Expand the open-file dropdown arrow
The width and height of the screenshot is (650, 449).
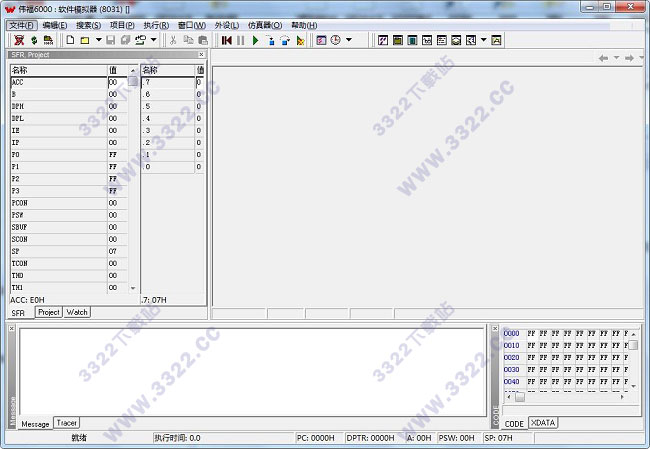point(99,40)
